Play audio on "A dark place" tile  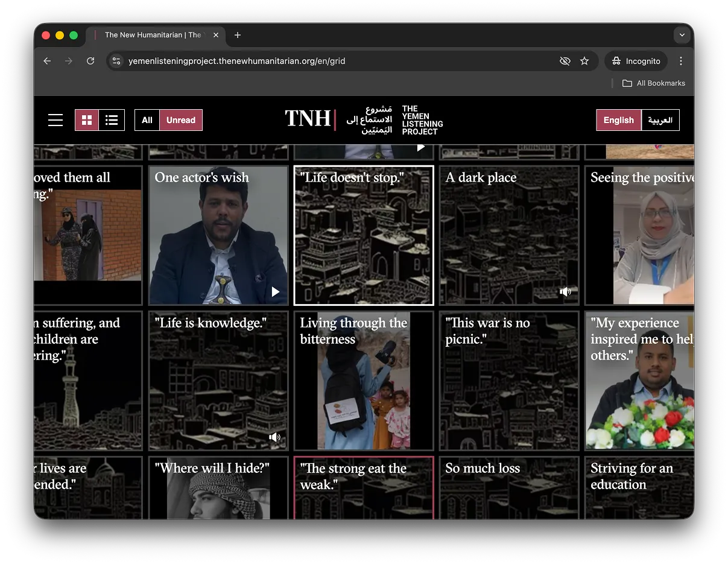565,292
